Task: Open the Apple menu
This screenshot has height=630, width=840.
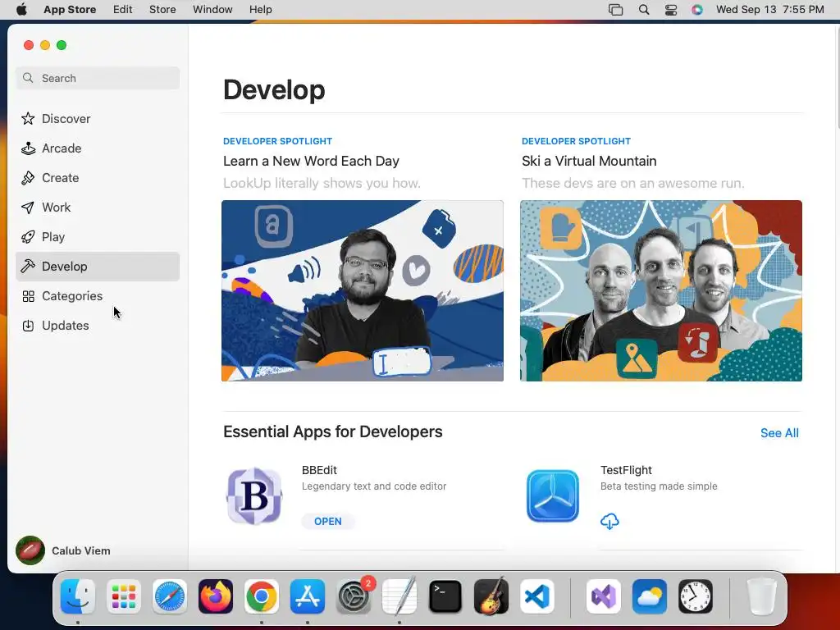Action: click(21, 10)
